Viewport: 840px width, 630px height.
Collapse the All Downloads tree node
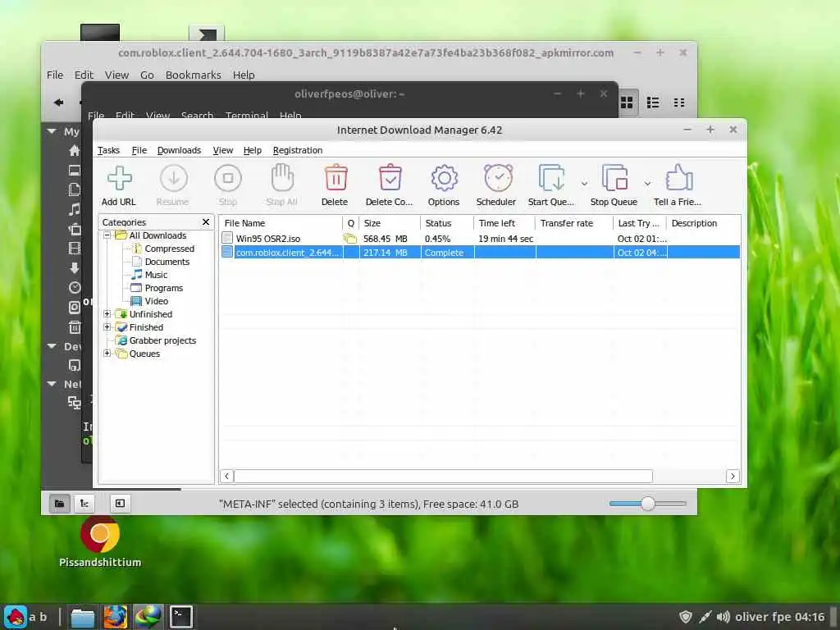107,235
